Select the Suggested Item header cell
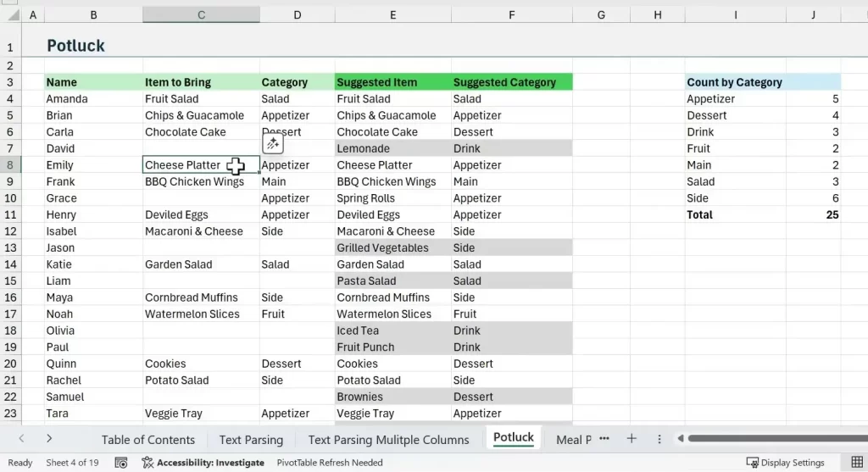This screenshot has width=868, height=472. click(x=377, y=82)
